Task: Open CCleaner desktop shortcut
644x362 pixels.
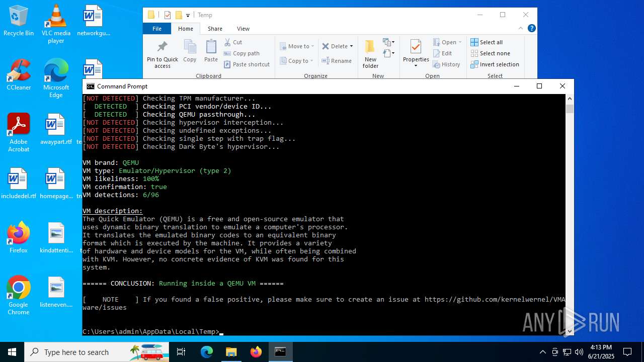Action: (x=19, y=75)
